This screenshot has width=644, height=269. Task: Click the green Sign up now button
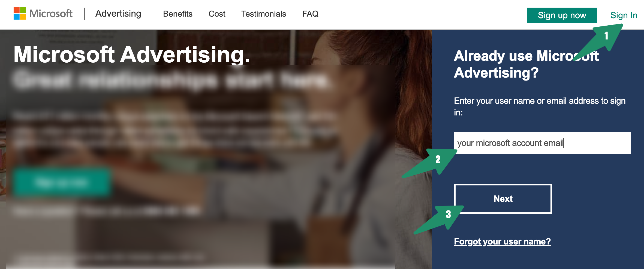(x=562, y=15)
